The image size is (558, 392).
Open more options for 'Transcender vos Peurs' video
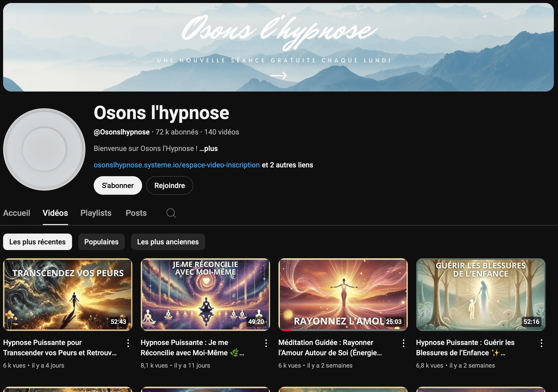128,343
